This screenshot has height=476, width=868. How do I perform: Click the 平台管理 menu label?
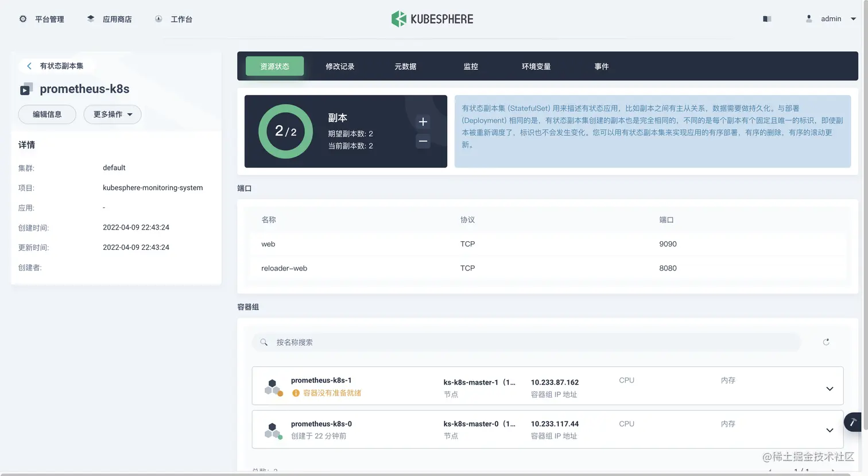pyautogui.click(x=49, y=19)
